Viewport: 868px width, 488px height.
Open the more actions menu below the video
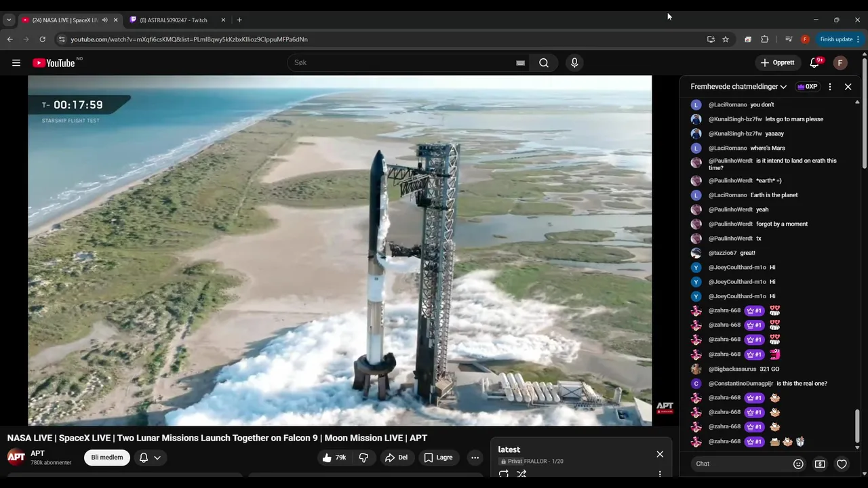coord(475,457)
